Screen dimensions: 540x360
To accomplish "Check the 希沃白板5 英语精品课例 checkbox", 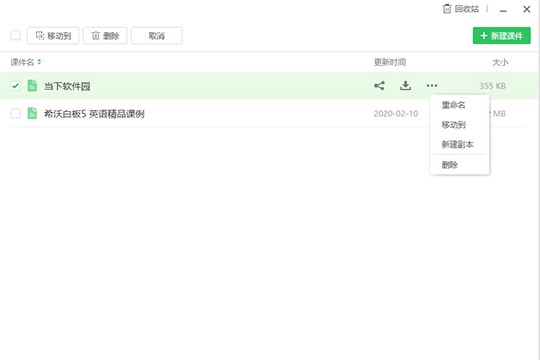I will (15, 113).
